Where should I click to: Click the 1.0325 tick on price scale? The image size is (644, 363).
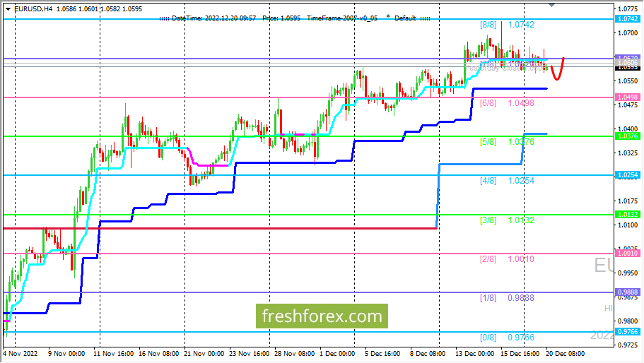(x=628, y=153)
